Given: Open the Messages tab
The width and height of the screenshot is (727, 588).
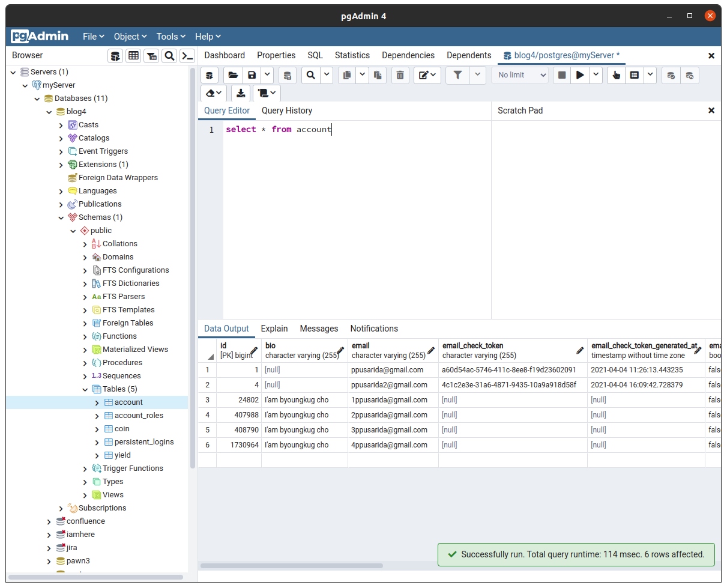Looking at the screenshot, I should pos(319,329).
